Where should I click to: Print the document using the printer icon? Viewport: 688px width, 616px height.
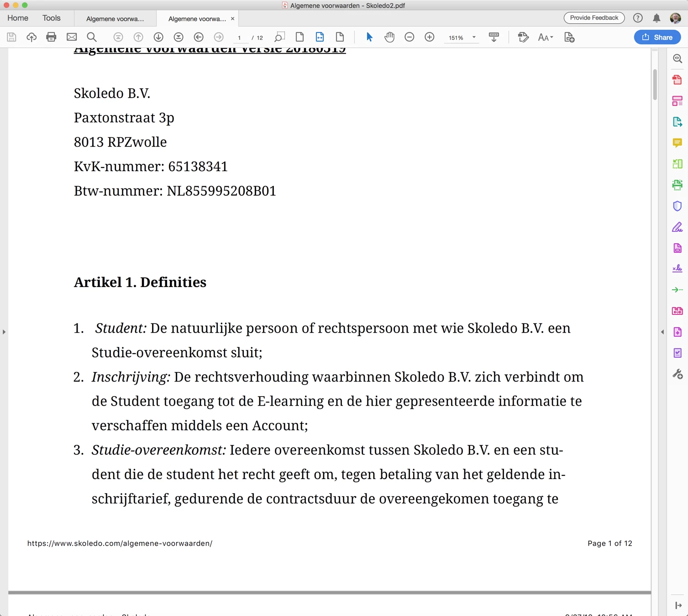click(51, 37)
